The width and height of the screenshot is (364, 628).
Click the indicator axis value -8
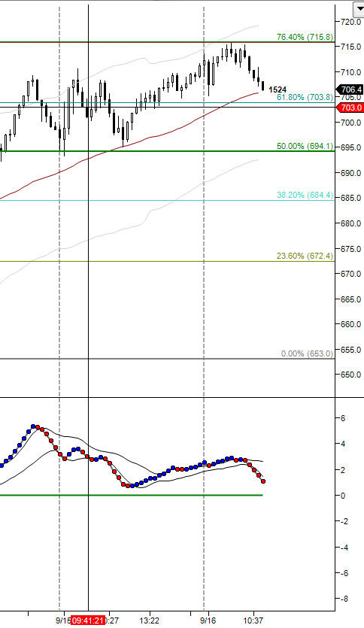344,599
